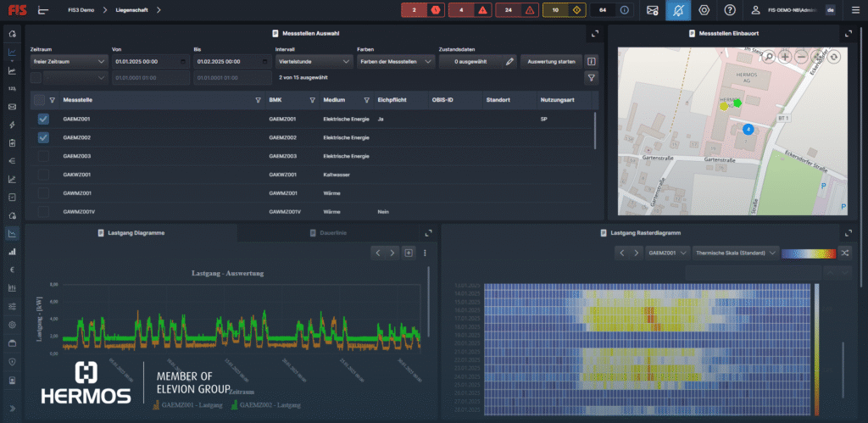Open the hexagon settings icon in top bar
This screenshot has width=868, height=423.
pyautogui.click(x=704, y=10)
